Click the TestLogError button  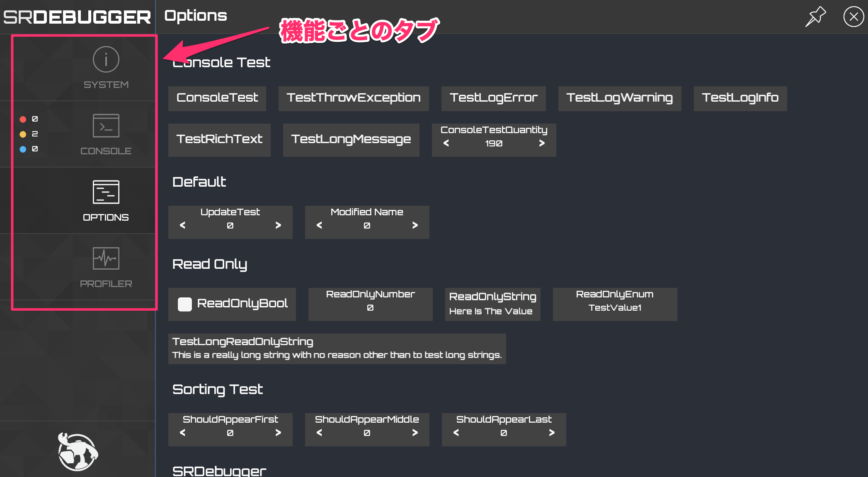tap(494, 98)
